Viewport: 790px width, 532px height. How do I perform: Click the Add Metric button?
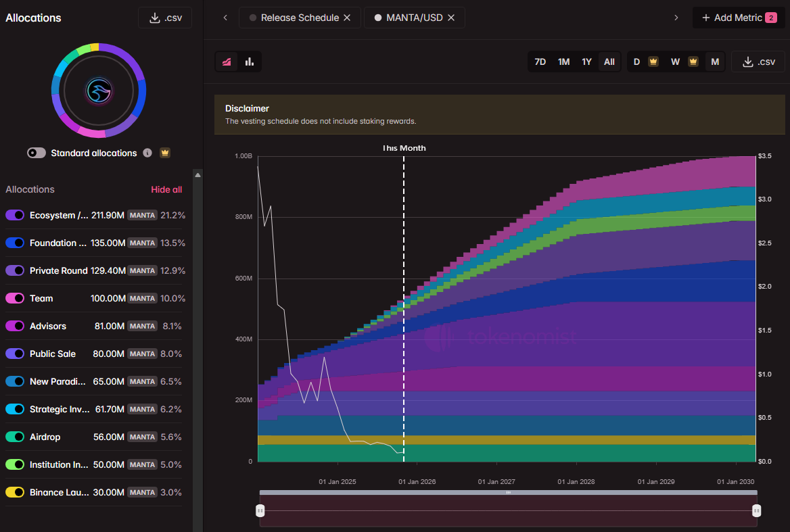coord(739,18)
